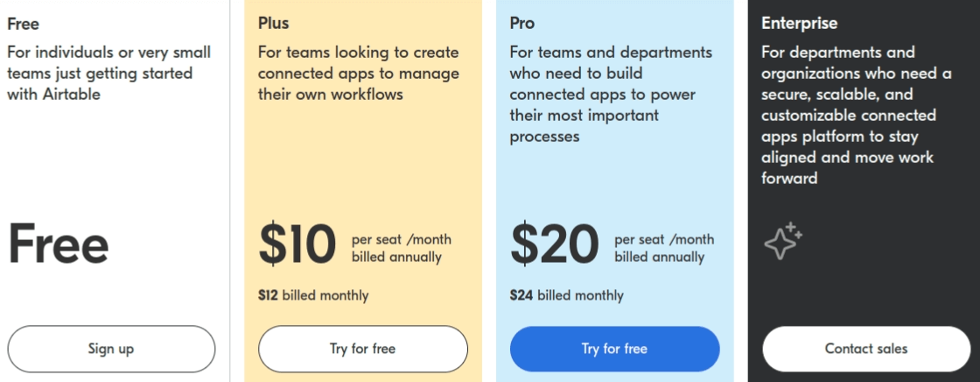Click the $10 price on Plus plan
Image resolution: width=980 pixels, height=382 pixels.
coord(297,244)
